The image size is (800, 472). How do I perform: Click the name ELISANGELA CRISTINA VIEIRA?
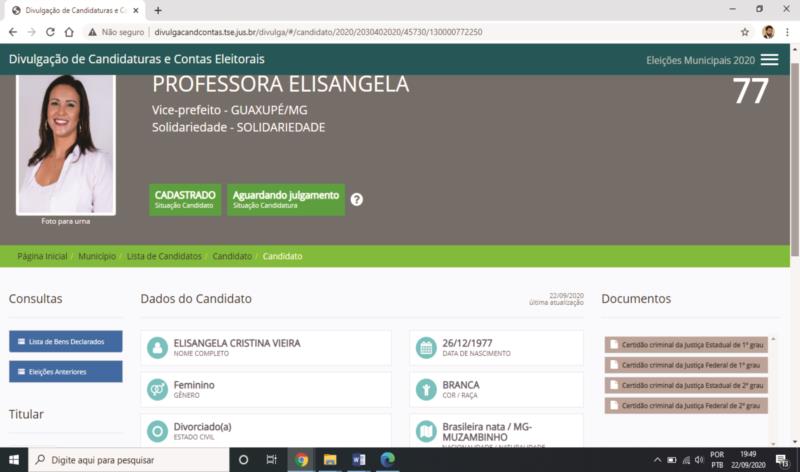[237, 343]
